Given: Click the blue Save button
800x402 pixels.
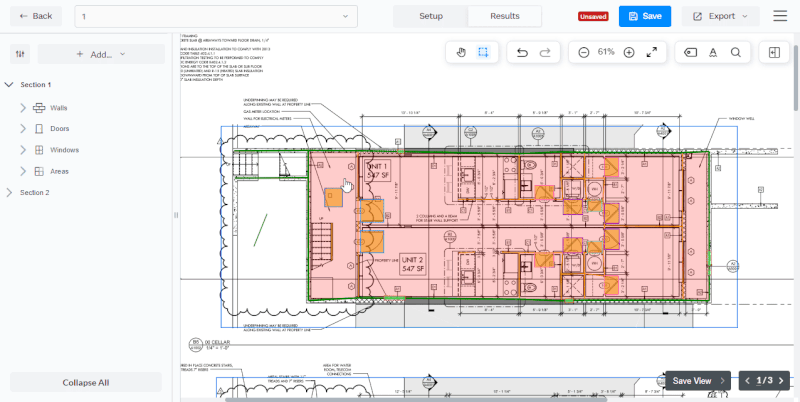Looking at the screenshot, I should (644, 16).
